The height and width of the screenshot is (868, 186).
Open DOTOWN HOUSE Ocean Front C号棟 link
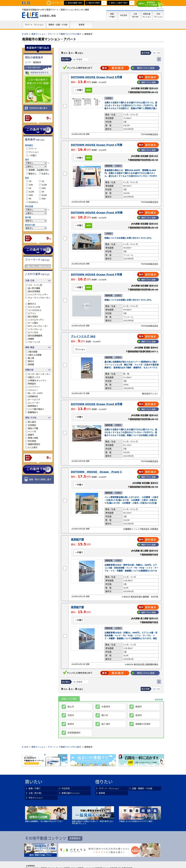[96, 145]
